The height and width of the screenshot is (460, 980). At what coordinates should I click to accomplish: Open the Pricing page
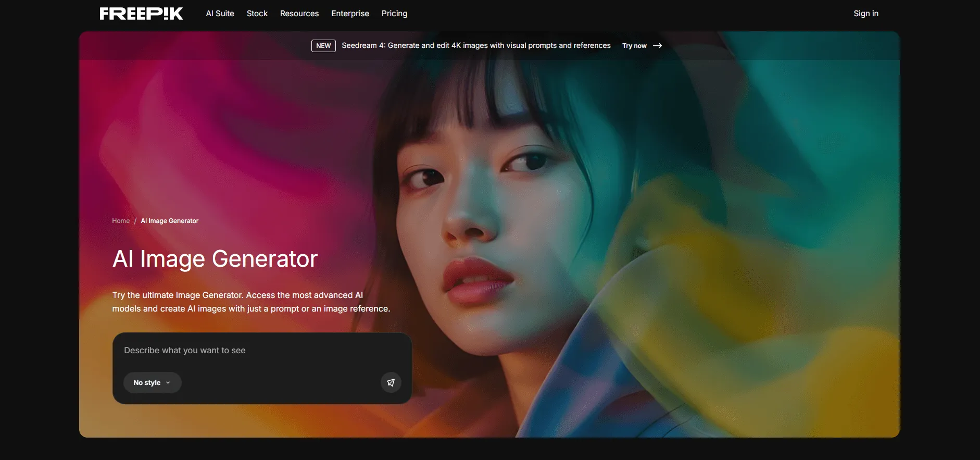(394, 14)
